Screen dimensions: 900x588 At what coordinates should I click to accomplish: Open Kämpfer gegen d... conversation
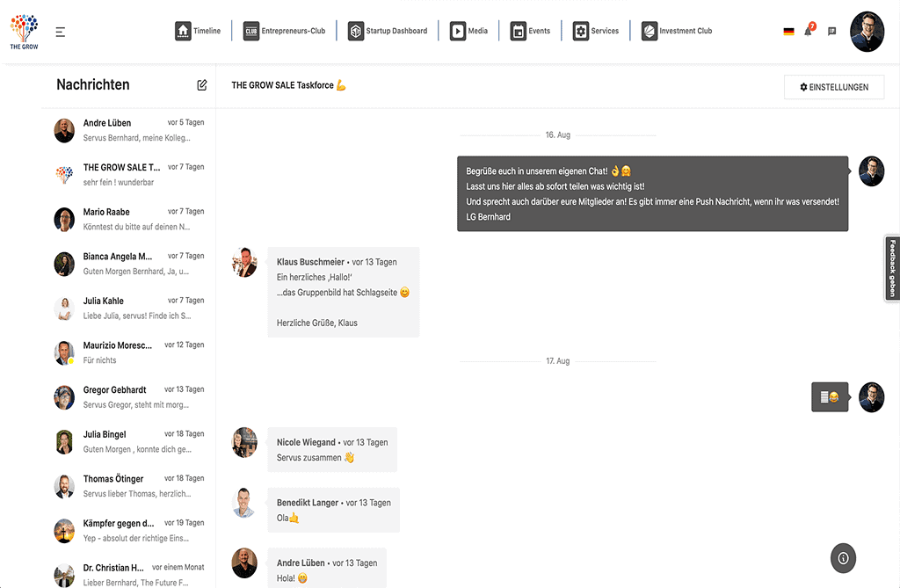tap(129, 531)
